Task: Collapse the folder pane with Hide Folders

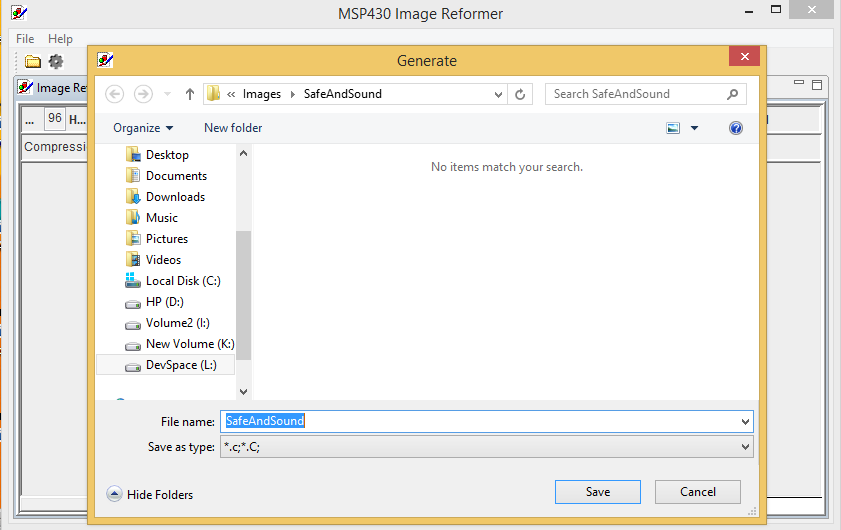Action: tap(150, 494)
